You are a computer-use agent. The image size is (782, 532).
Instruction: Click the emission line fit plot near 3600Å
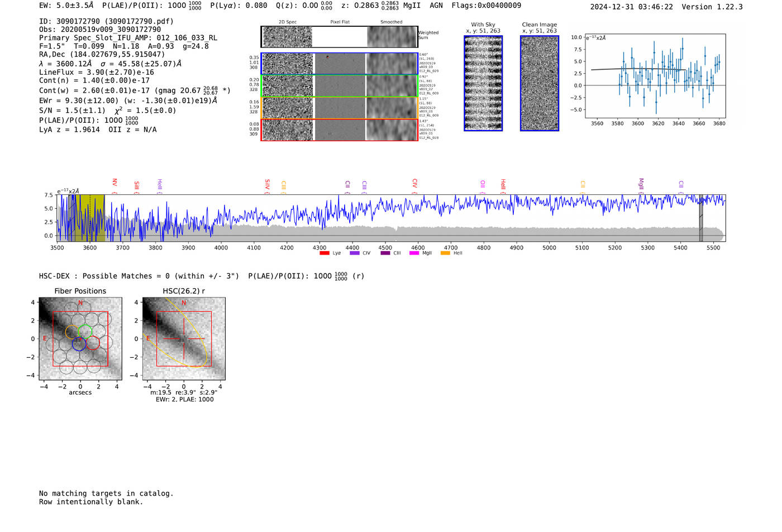655,76
